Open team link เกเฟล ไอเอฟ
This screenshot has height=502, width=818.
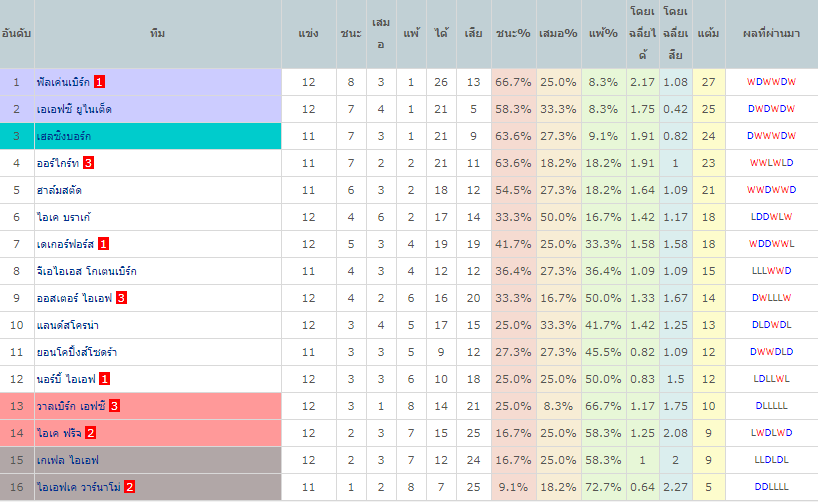coord(67,460)
